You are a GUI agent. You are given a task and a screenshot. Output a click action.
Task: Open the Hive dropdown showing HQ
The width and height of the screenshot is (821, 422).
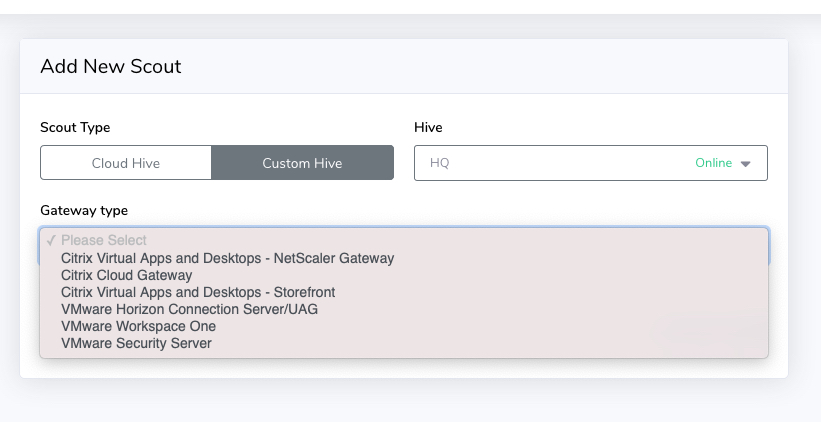[x=591, y=163]
